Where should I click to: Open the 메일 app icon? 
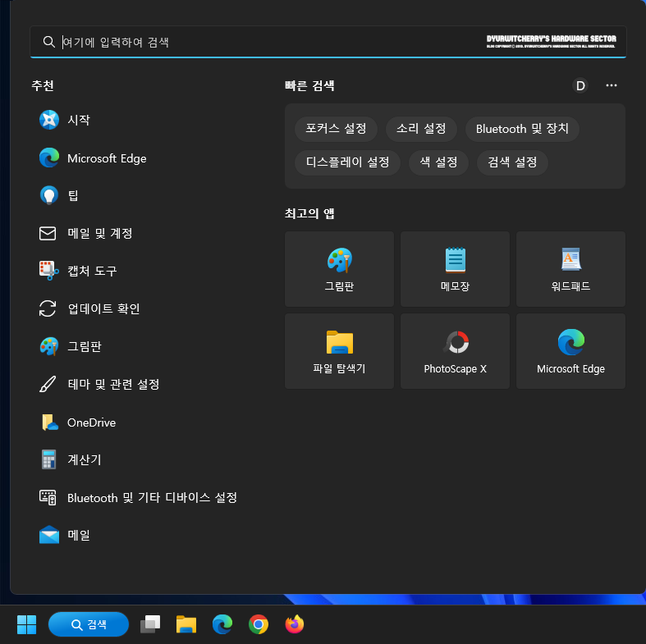[49, 535]
